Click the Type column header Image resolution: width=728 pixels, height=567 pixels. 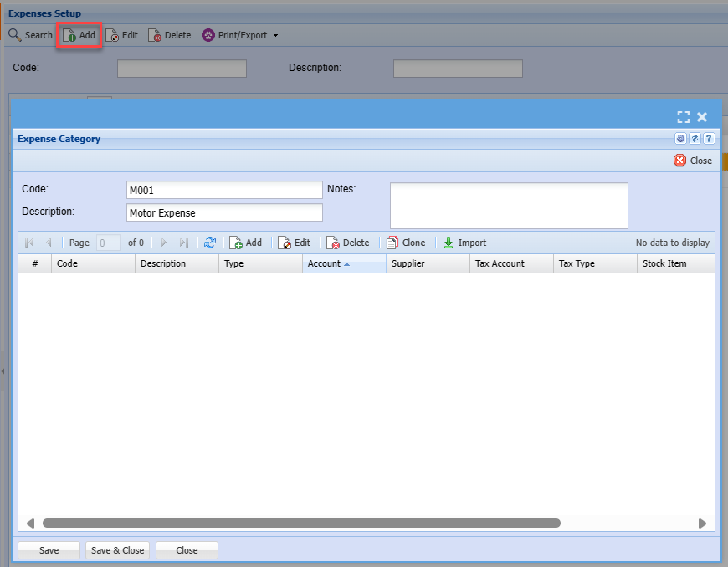click(x=259, y=263)
